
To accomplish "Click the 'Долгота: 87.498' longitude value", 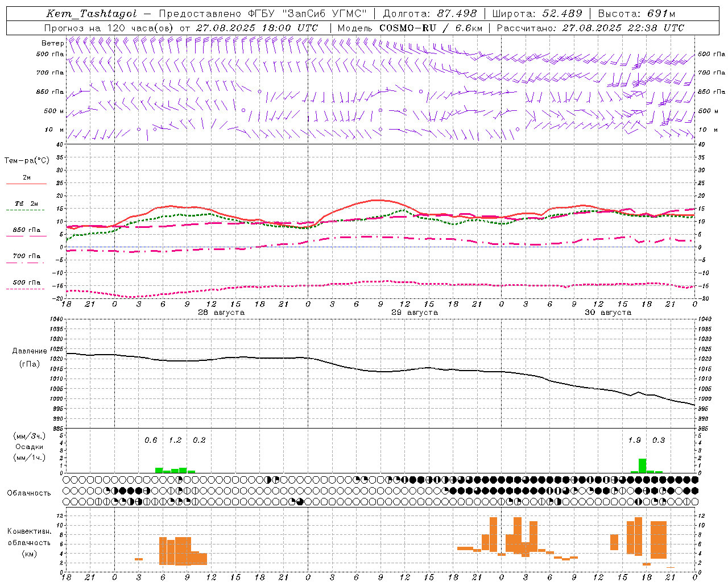I will 430,14.
